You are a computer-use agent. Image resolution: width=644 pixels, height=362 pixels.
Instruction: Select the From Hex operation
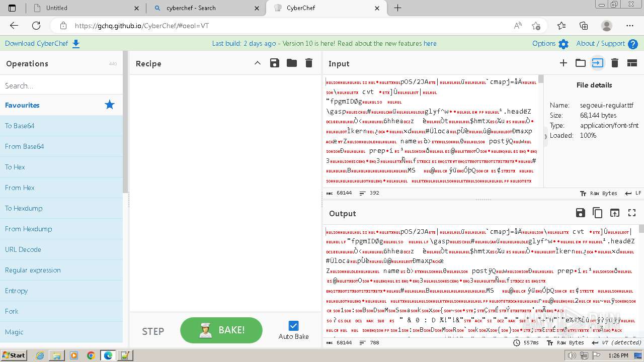coord(61,188)
